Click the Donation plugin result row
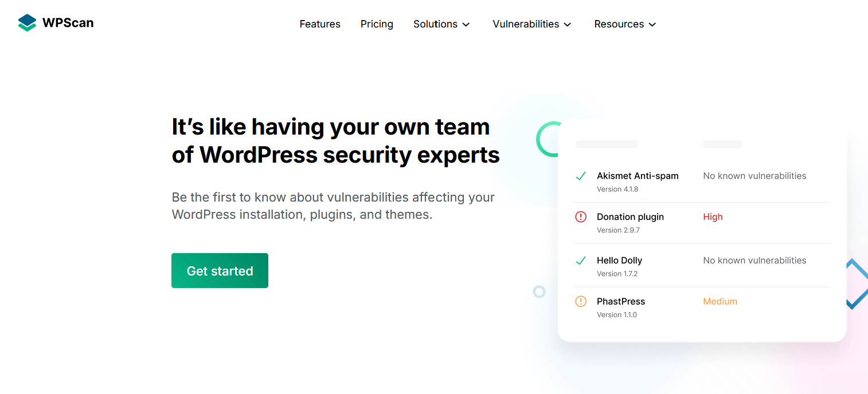Image resolution: width=868 pixels, height=394 pixels. click(701, 223)
